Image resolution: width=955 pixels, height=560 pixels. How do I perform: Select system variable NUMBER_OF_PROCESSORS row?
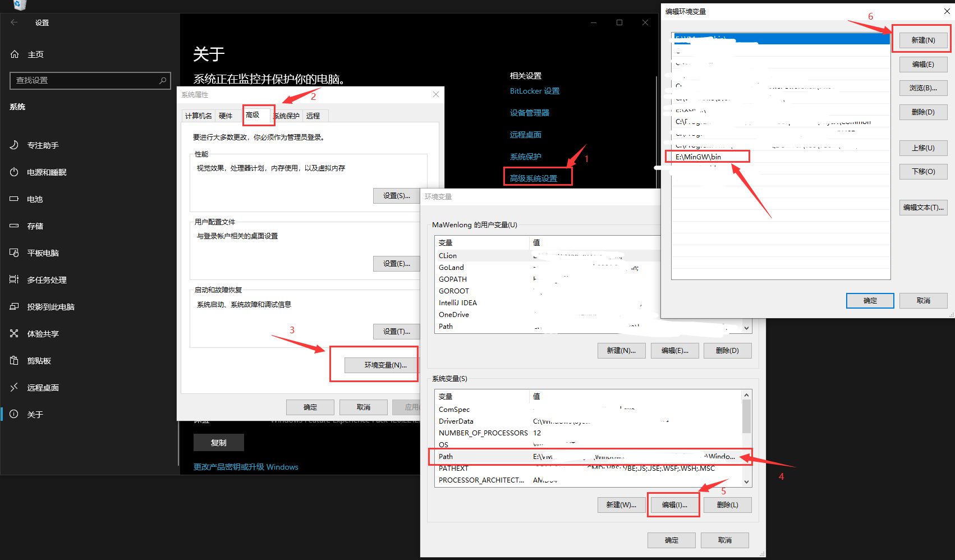pyautogui.click(x=588, y=433)
